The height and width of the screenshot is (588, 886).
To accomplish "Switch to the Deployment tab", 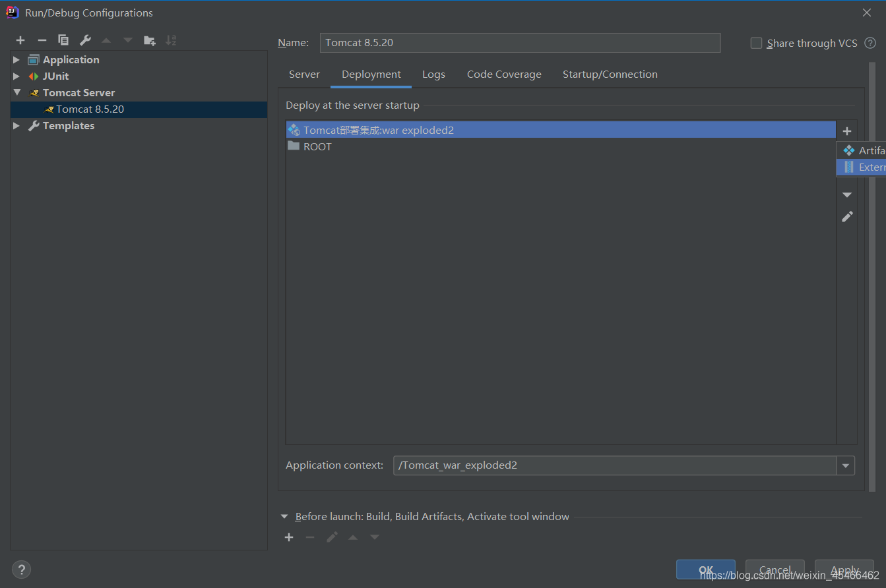I will click(x=371, y=74).
